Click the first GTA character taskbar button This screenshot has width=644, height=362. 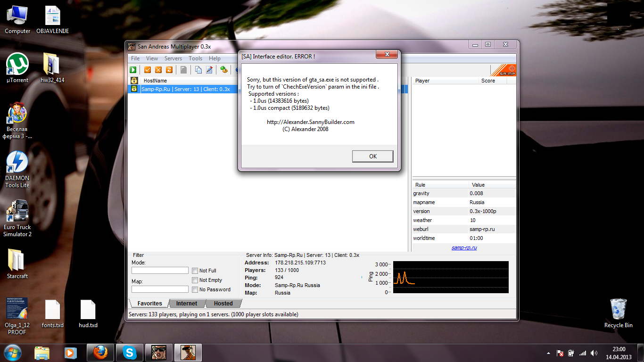pos(159,353)
